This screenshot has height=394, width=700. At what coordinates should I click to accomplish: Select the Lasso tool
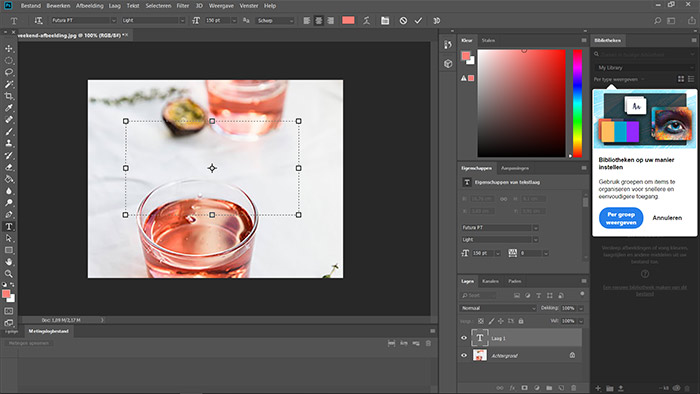click(x=9, y=72)
